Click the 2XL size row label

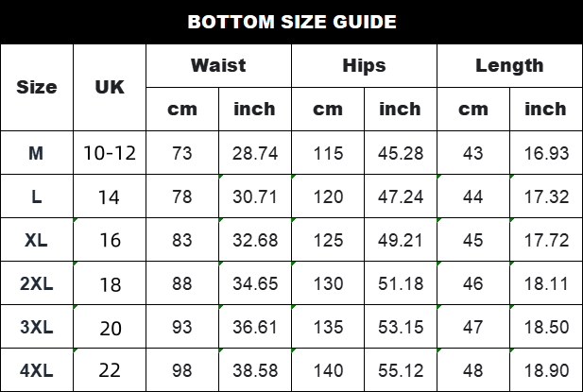[x=37, y=283]
